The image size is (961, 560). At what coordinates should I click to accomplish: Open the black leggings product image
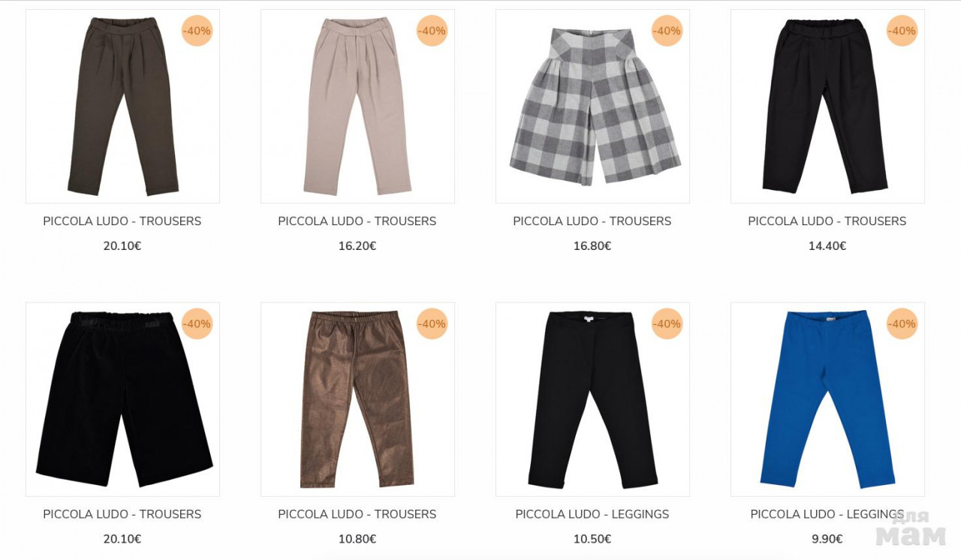[592, 399]
